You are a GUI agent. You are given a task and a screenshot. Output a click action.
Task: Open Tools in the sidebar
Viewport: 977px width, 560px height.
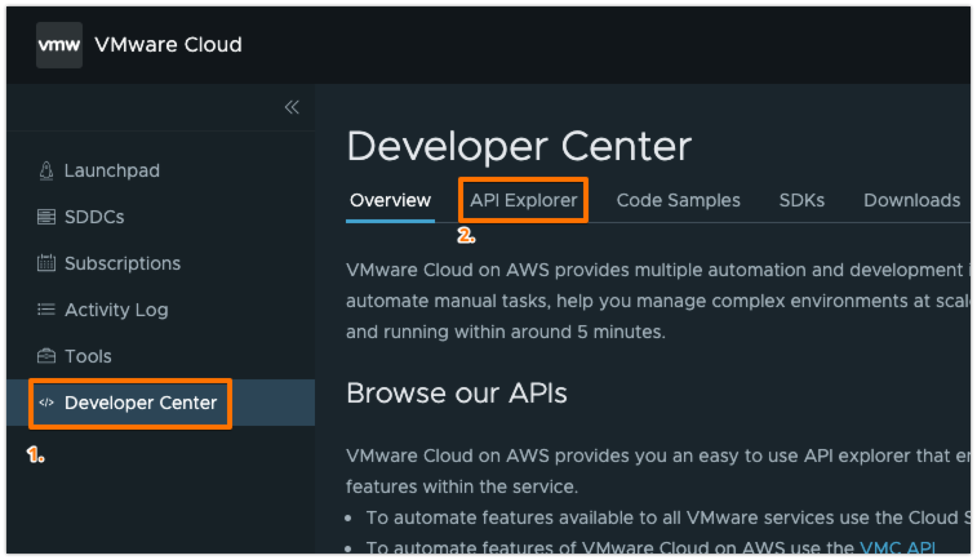click(88, 356)
